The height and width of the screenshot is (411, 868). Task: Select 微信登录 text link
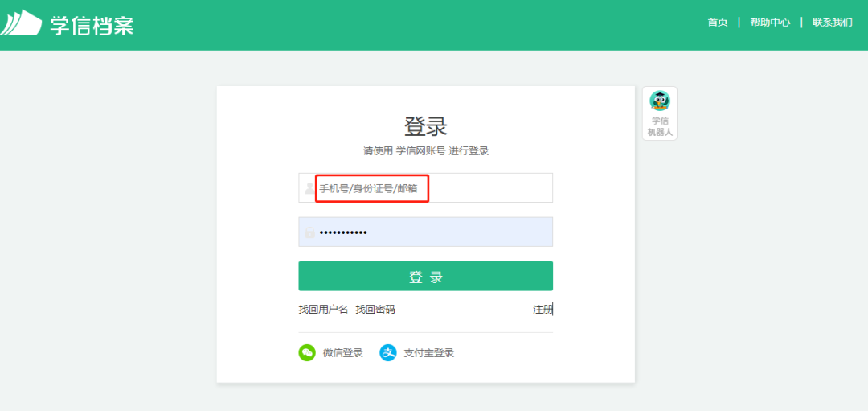click(x=342, y=353)
